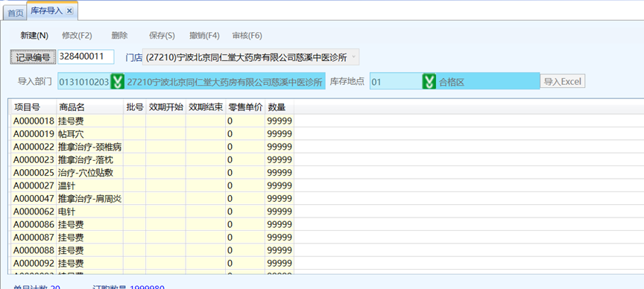Click the 删除 toolbar command
644x289 pixels.
[x=119, y=36]
